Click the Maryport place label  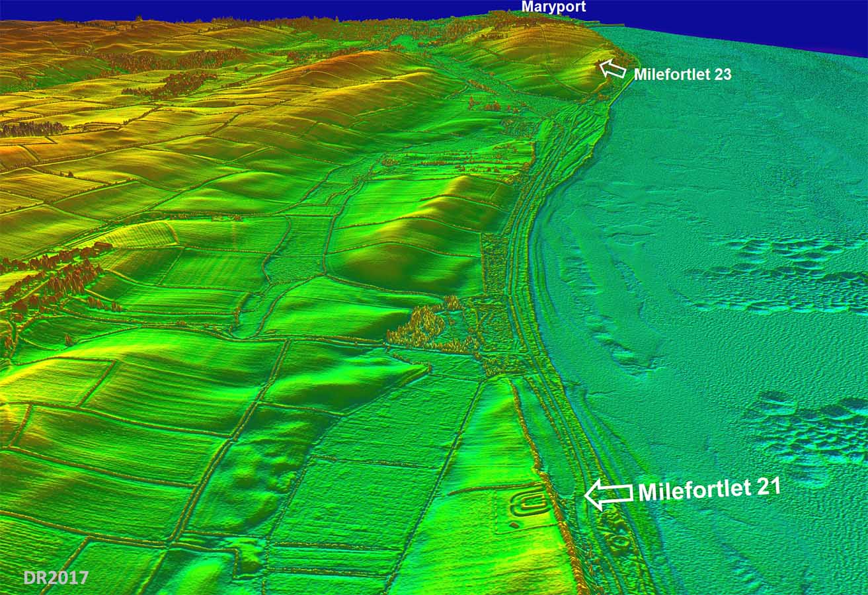tap(553, 7)
